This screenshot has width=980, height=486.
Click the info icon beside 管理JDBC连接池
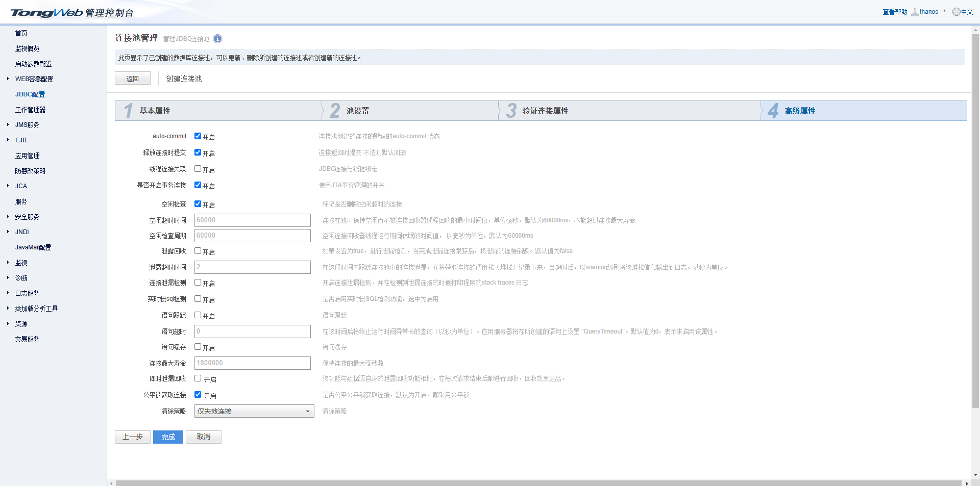(217, 39)
